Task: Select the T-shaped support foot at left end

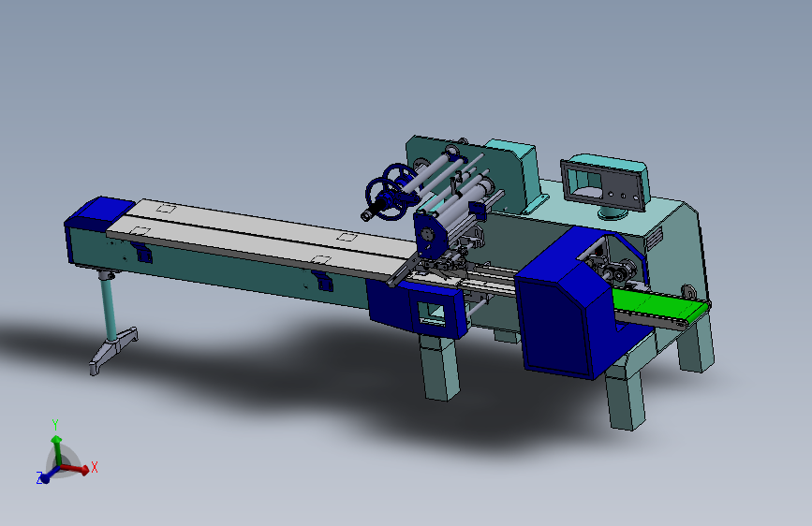Action: [x=114, y=349]
